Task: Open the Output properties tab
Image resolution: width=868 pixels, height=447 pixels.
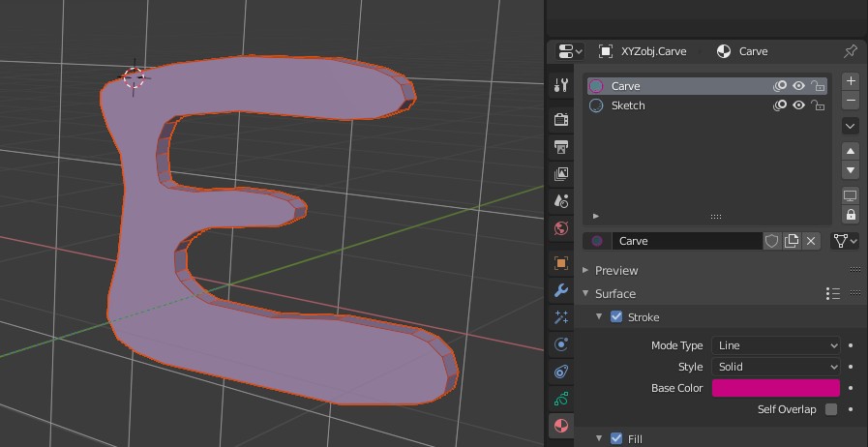Action: pyautogui.click(x=560, y=147)
